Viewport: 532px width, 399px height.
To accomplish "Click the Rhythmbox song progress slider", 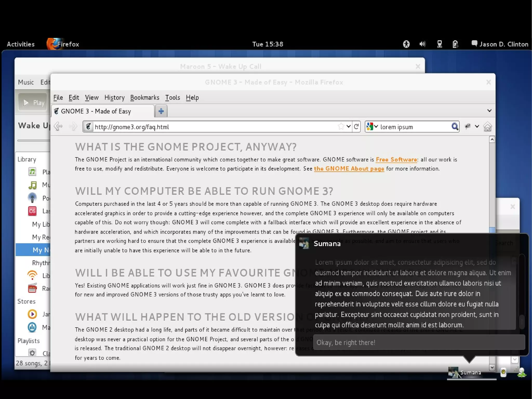I will [x=34, y=141].
